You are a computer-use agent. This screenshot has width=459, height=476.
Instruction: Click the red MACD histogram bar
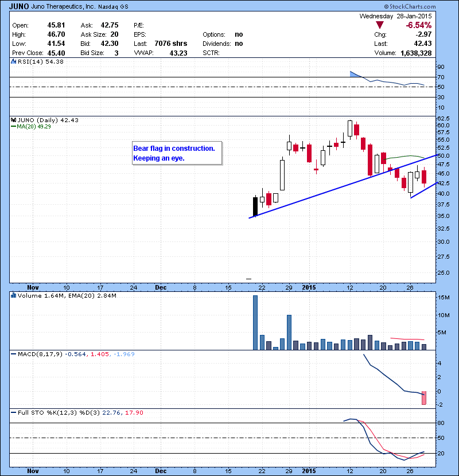424,397
